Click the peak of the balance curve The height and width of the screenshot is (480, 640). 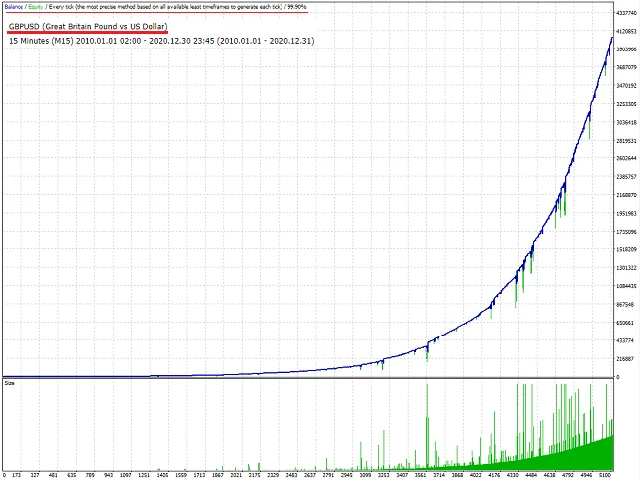coord(612,38)
